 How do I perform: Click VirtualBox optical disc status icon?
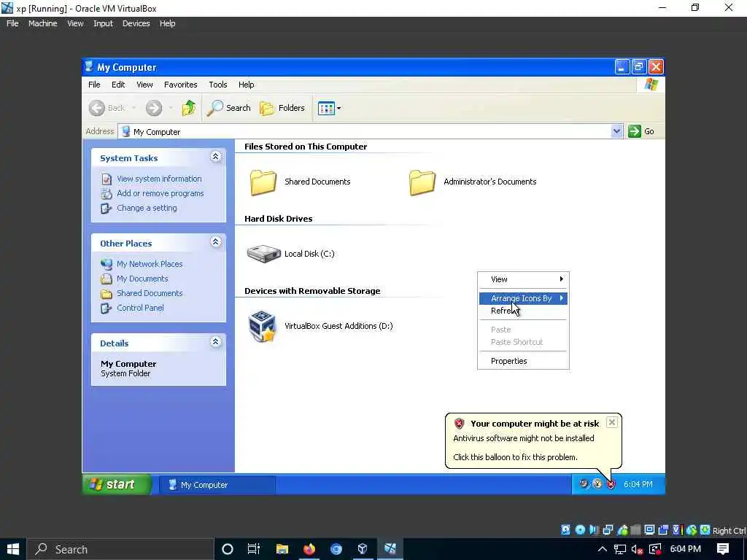click(580, 530)
